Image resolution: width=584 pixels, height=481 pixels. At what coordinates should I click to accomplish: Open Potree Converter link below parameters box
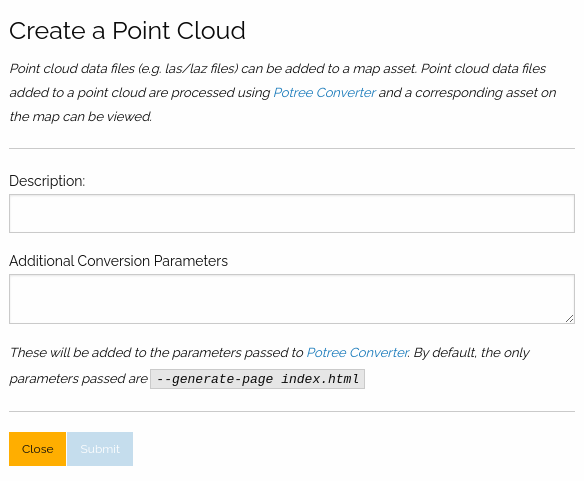pyautogui.click(x=358, y=352)
